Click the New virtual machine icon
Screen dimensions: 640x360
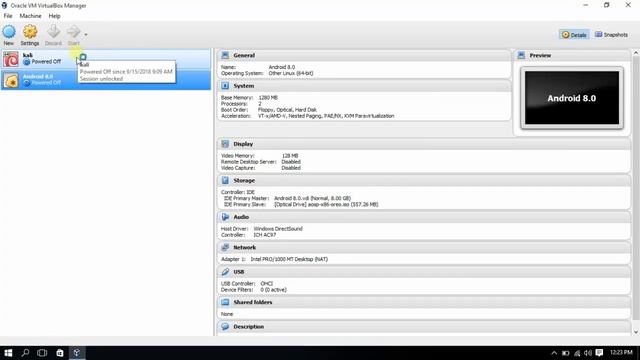click(x=9, y=32)
